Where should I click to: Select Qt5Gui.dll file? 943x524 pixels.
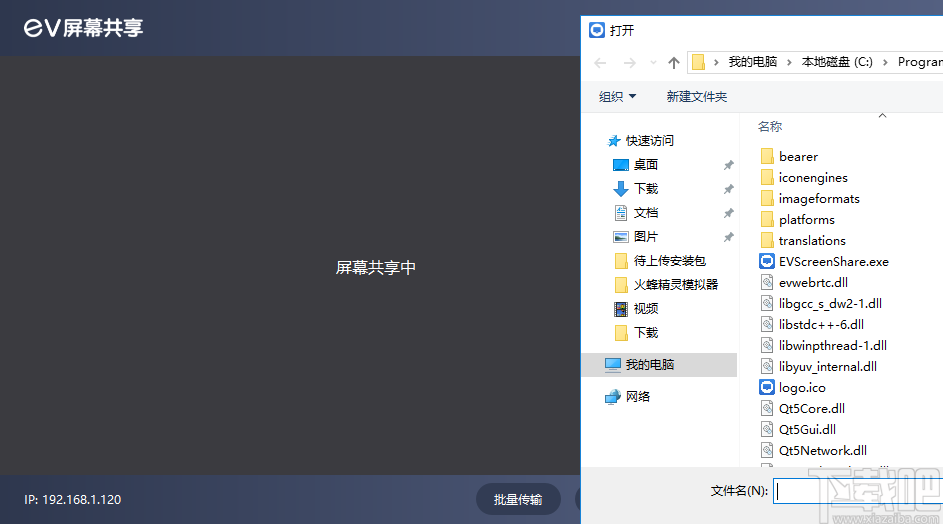pyautogui.click(x=807, y=430)
